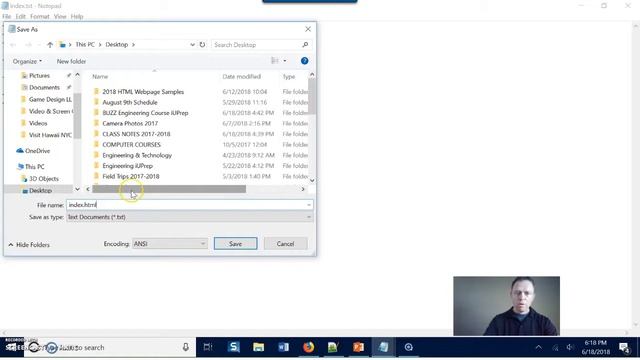Select the Camera Photos 2017 folder

[130, 123]
